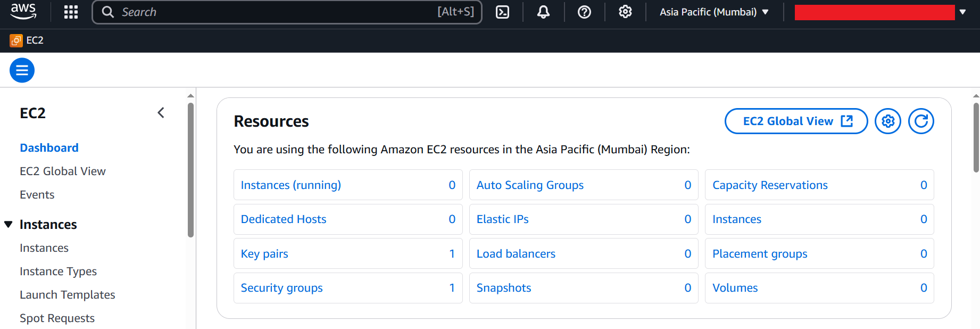Open the Placement groups link
Image resolution: width=980 pixels, height=329 pixels.
[x=760, y=254]
